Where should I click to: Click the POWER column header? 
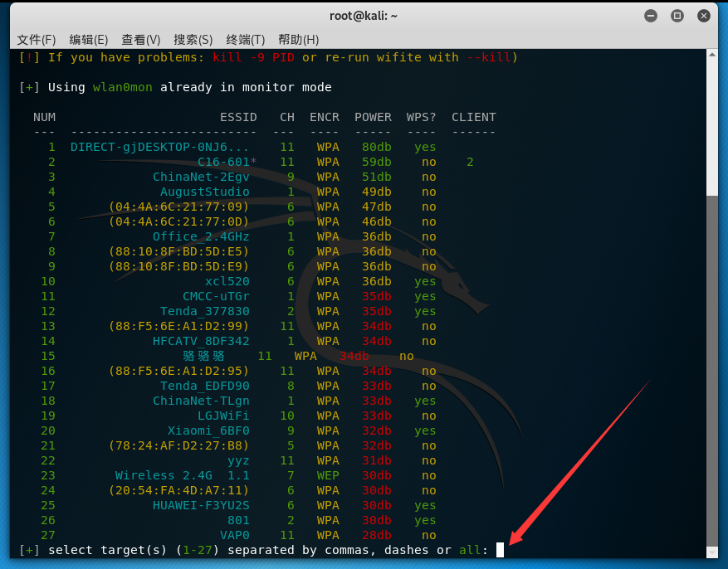click(x=373, y=117)
